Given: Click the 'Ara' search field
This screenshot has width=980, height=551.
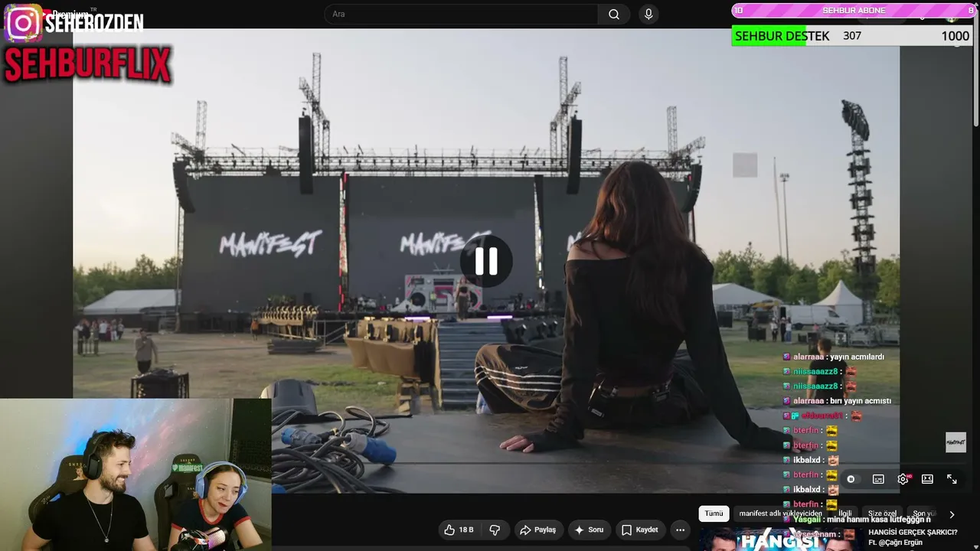Looking at the screenshot, I should click(x=461, y=14).
